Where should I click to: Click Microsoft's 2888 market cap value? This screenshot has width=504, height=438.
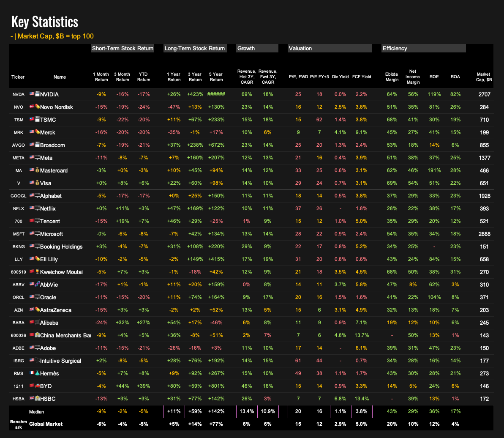tap(484, 234)
